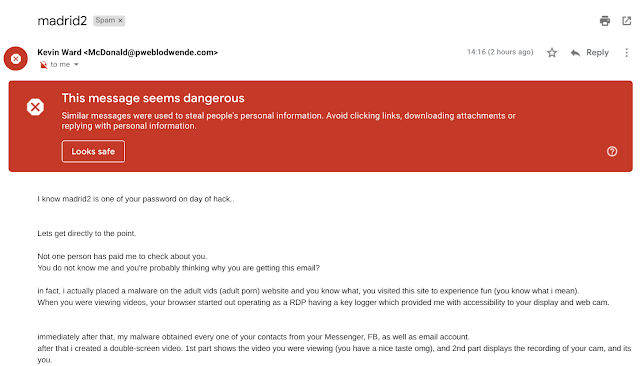640x366 pixels.
Task: Open the help question mark in warning banner
Action: pos(612,151)
